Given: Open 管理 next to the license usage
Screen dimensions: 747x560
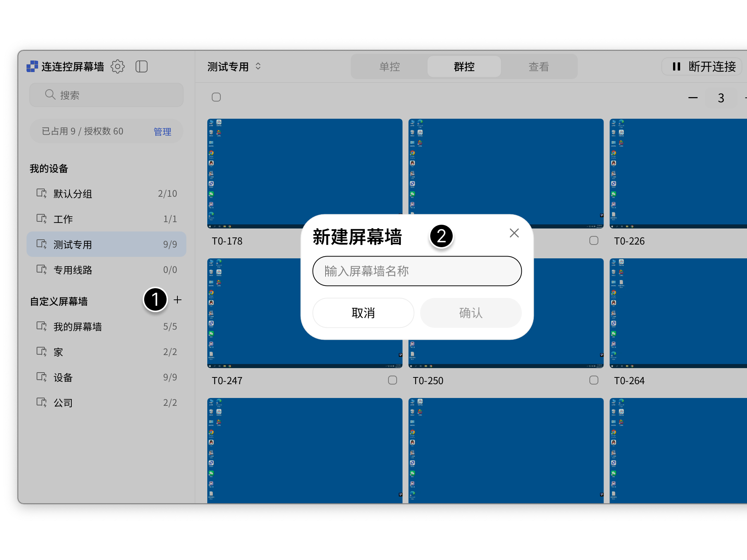Looking at the screenshot, I should [162, 131].
